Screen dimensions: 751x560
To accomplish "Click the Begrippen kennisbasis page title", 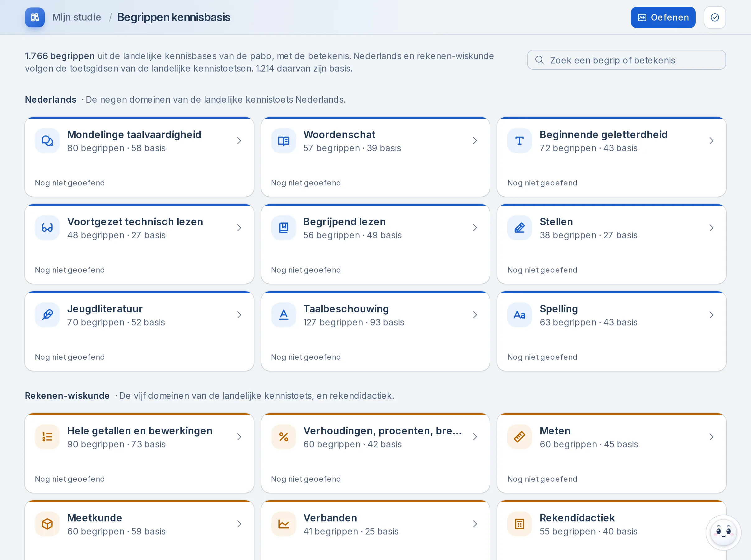I will (174, 17).
